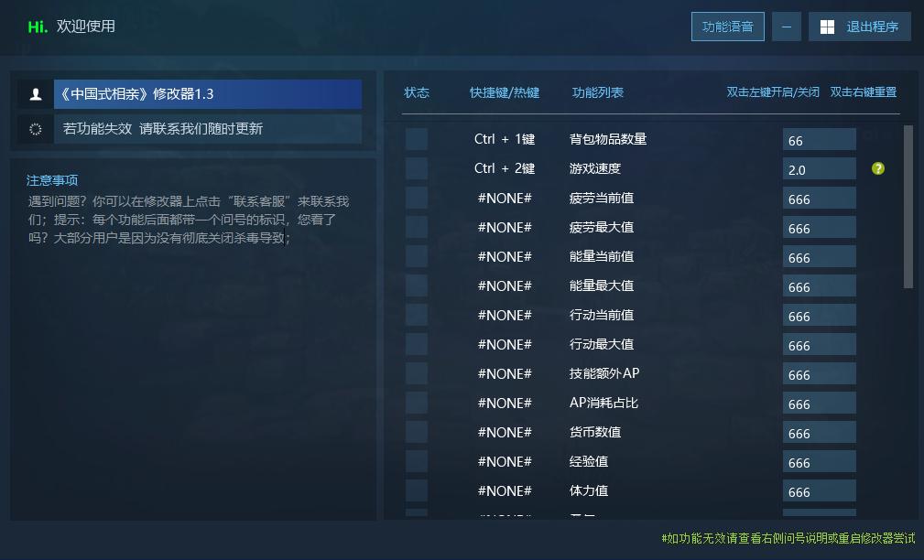Image resolution: width=924 pixels, height=560 pixels.
Task: Click the 退出程序 button
Action: [x=859, y=27]
